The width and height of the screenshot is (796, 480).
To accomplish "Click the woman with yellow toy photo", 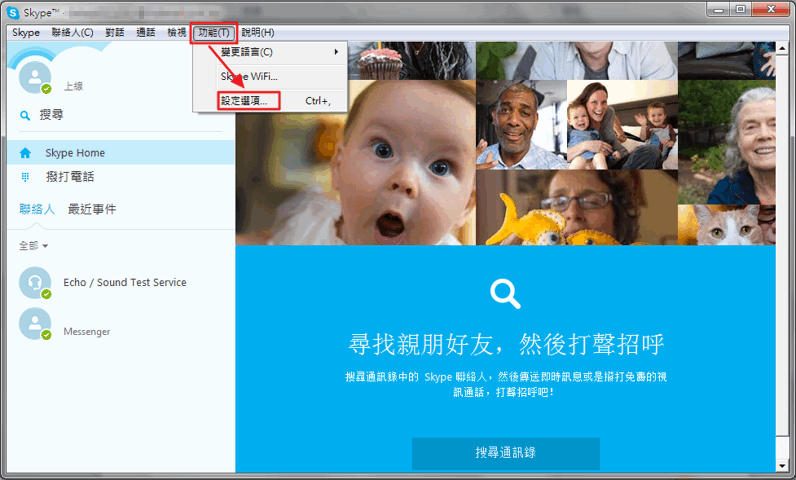I will (x=577, y=208).
